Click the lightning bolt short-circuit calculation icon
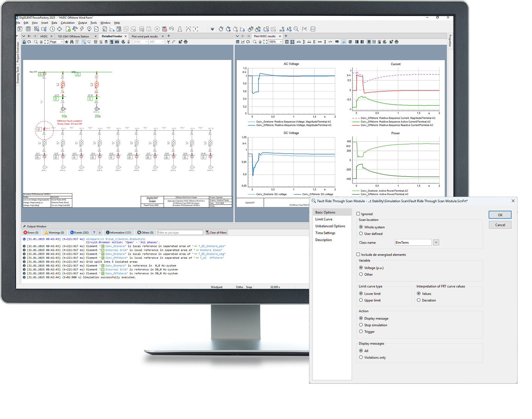Image resolution: width=532 pixels, height=419 pixels. click(82, 29)
